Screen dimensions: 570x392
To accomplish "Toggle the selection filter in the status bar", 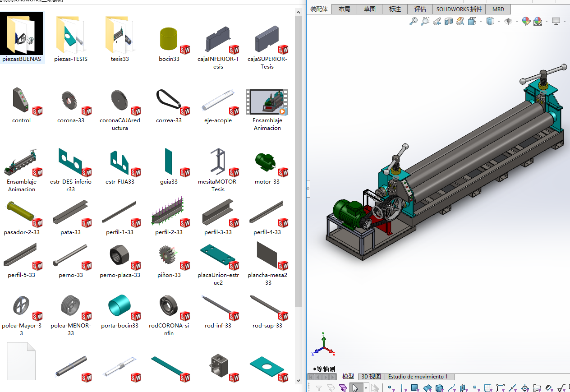I will coord(343,387).
